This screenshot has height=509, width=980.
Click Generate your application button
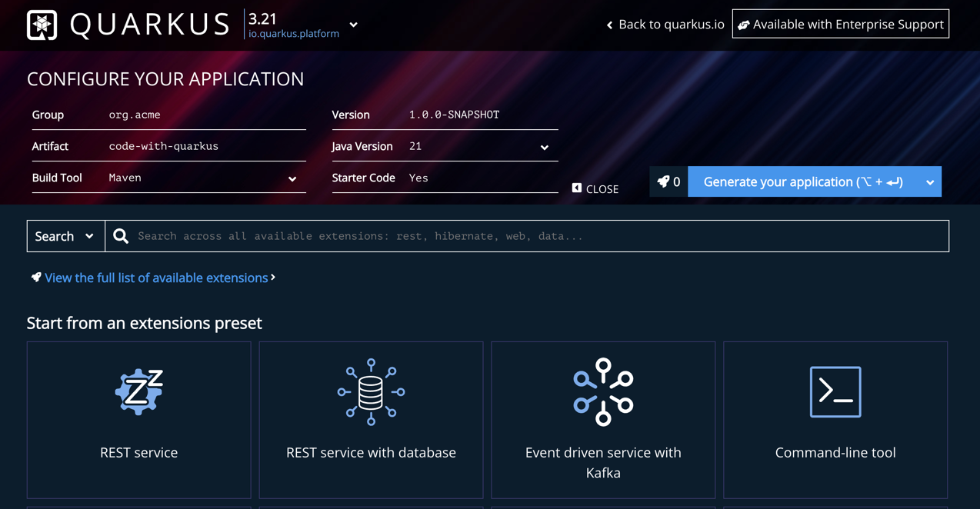coord(803,181)
